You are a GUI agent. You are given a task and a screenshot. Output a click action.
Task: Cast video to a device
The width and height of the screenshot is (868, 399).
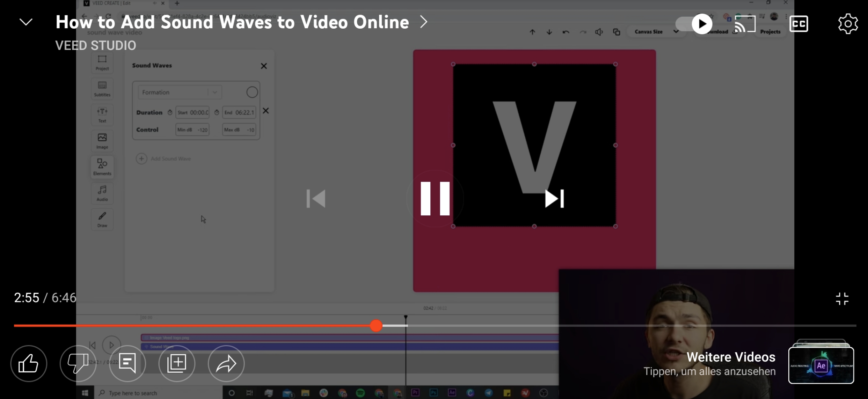click(745, 24)
